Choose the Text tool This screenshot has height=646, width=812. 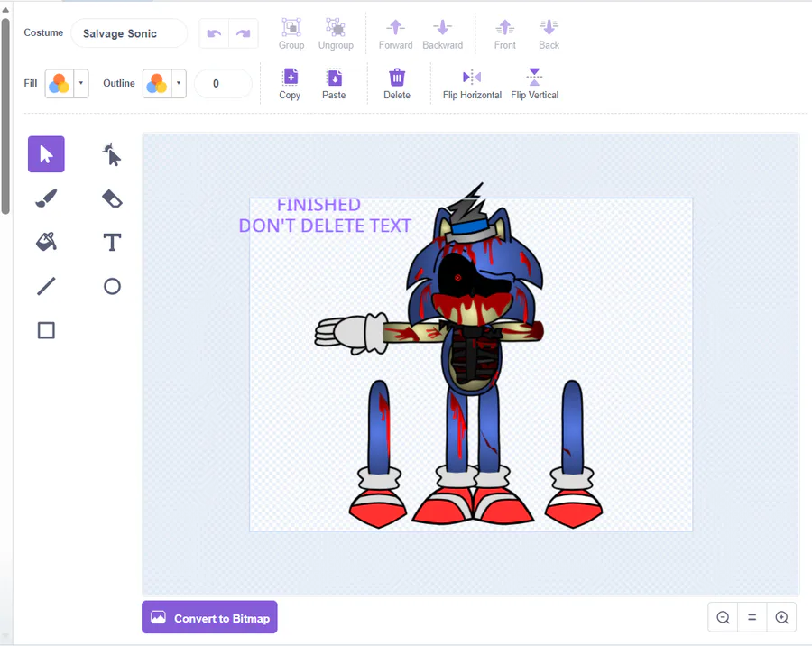tap(112, 243)
